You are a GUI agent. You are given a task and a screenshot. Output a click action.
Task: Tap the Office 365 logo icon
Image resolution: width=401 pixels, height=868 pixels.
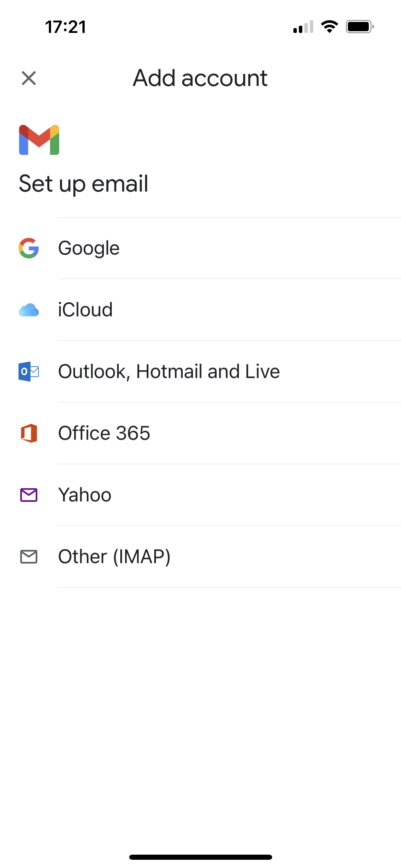tap(29, 433)
